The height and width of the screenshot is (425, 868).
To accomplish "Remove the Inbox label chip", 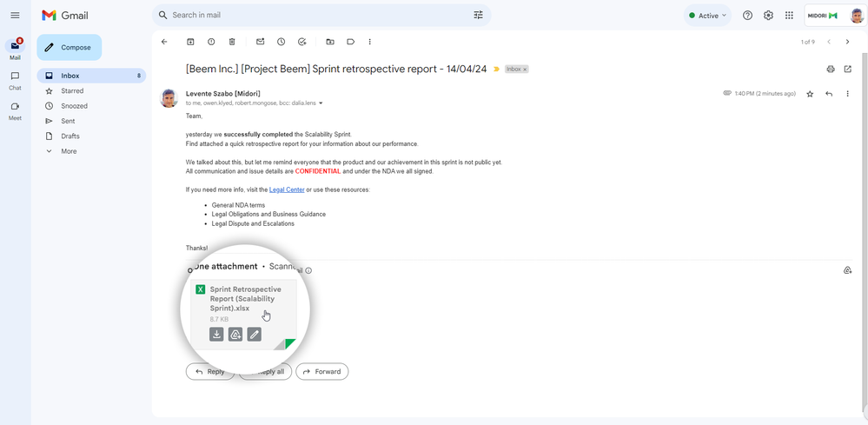I will click(x=525, y=70).
